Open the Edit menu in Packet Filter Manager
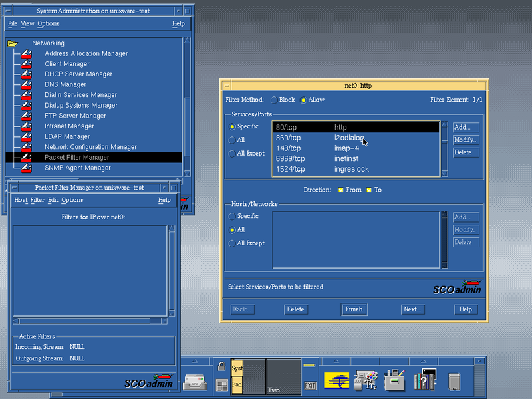 click(53, 200)
